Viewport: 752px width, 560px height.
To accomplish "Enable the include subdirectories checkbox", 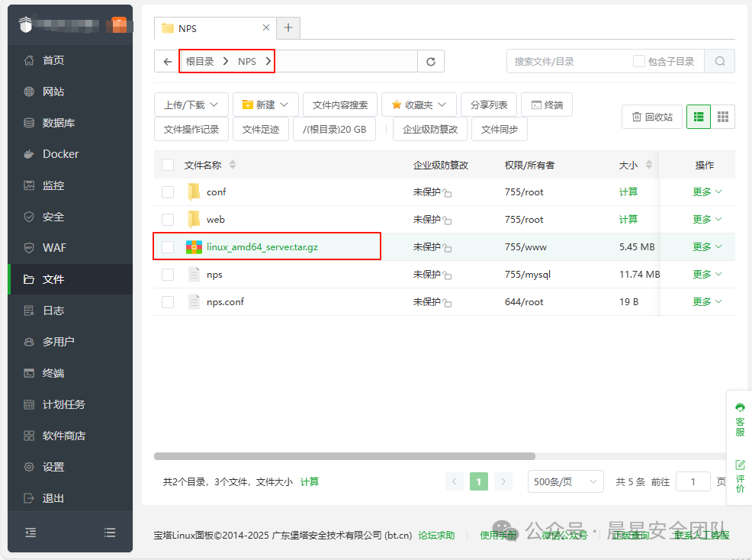I will (x=639, y=62).
